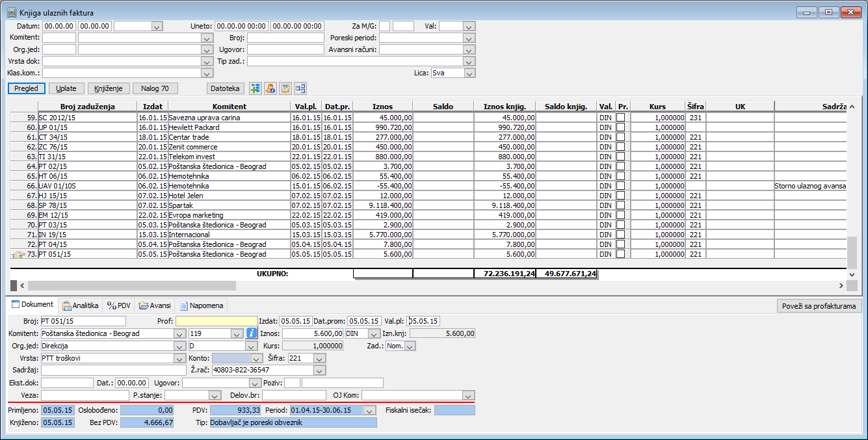The width and height of the screenshot is (868, 440).
Task: Click the edit document pencil icon
Action: [x=285, y=88]
